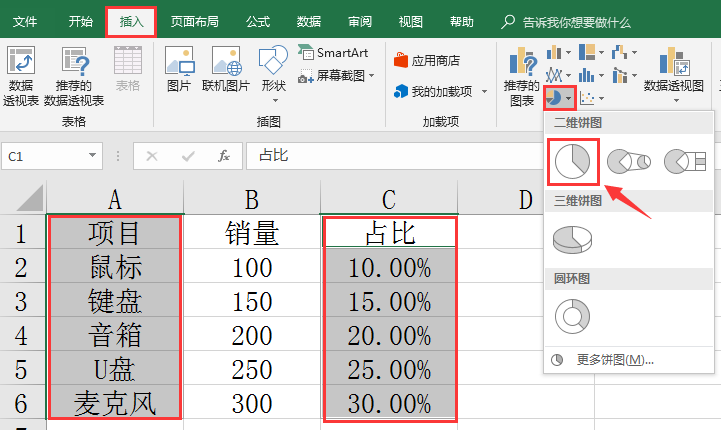Expand the column chart dropdown arrow
Screen dimensions: 721x430
coord(569,53)
